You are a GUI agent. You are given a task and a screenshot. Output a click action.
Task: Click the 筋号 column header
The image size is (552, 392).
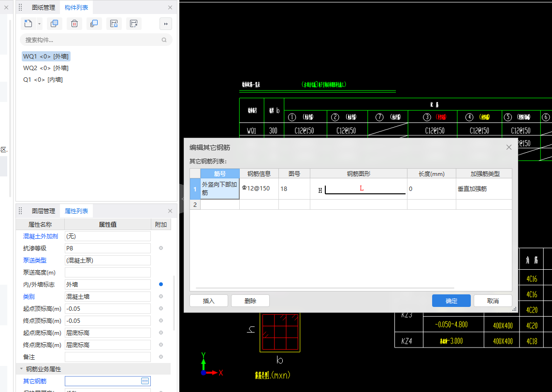(x=220, y=174)
